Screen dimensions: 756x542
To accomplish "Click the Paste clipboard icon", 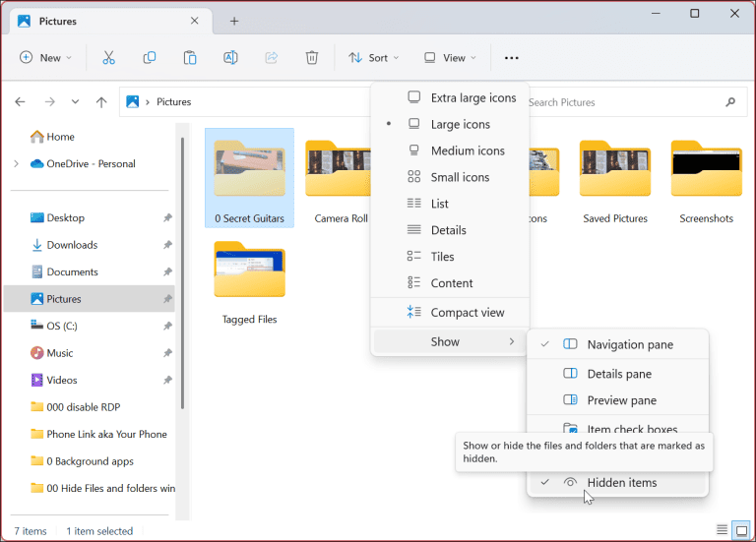I will click(x=190, y=58).
